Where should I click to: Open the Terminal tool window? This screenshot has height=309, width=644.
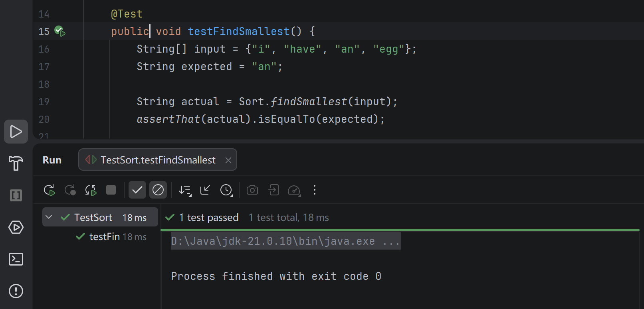tap(16, 259)
